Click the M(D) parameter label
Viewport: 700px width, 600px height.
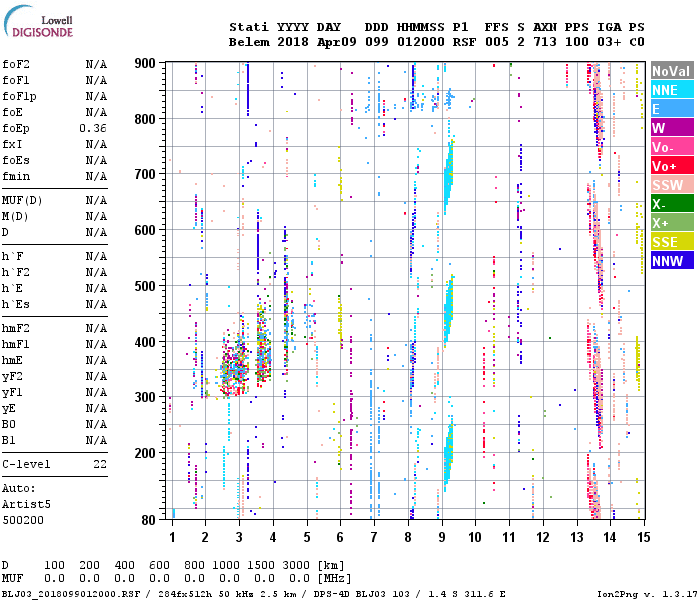[x=15, y=217]
